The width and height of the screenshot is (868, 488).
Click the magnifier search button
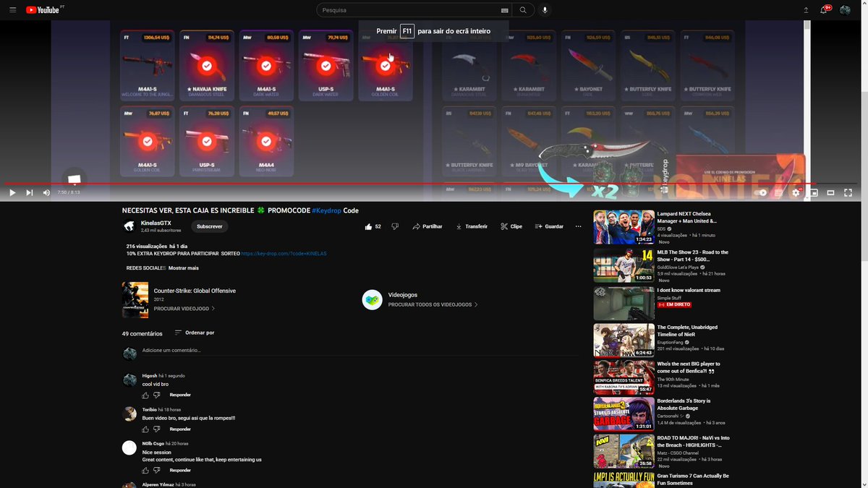pos(522,10)
